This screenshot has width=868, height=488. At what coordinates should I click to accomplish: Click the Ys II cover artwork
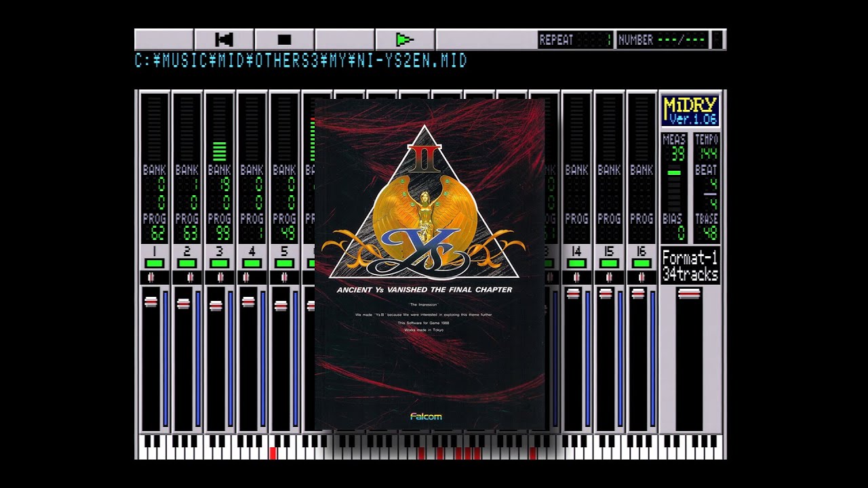(429, 264)
